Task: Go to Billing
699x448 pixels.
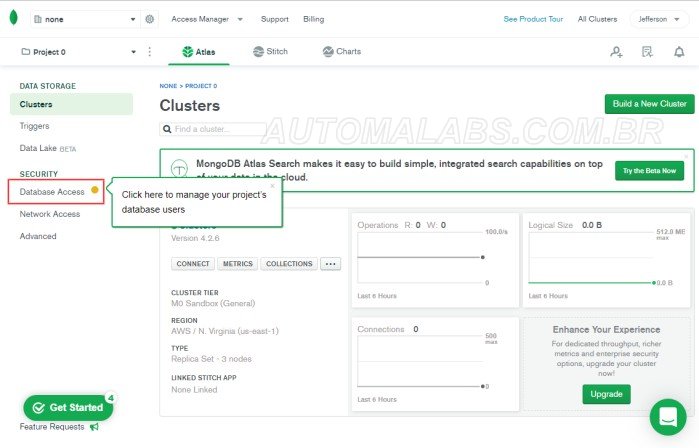Action: [x=313, y=19]
